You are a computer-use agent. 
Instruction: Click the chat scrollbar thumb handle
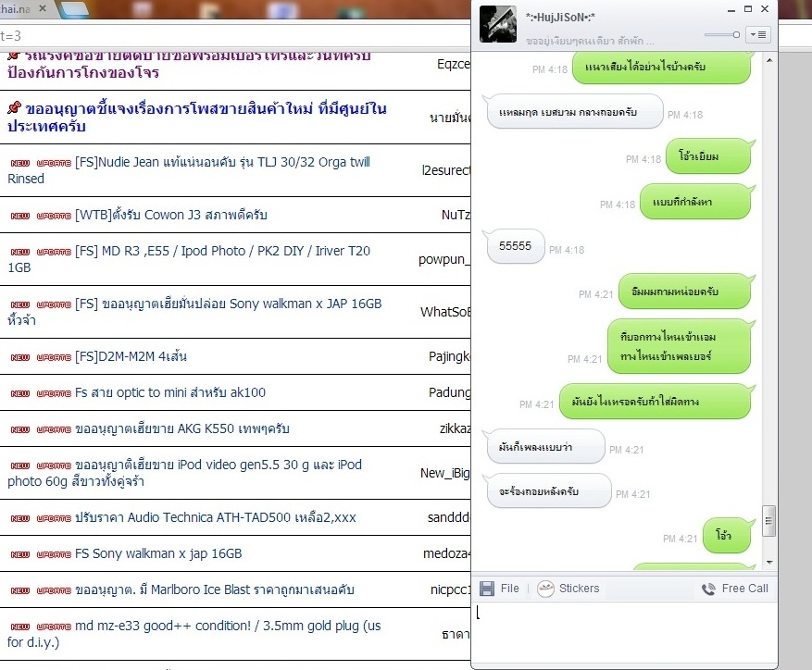(769, 521)
